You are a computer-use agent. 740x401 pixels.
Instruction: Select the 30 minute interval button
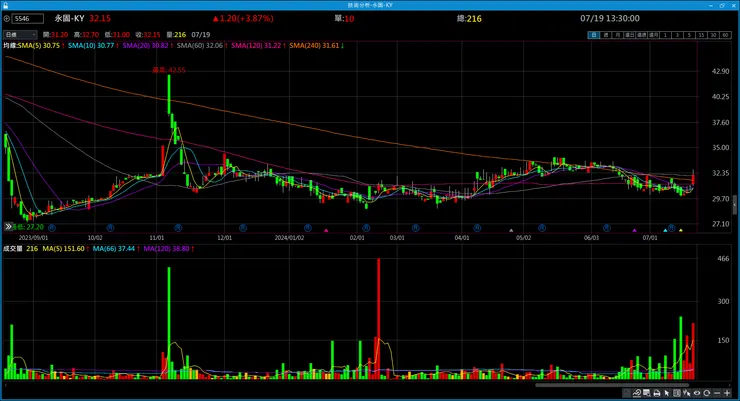pyautogui.click(x=713, y=35)
